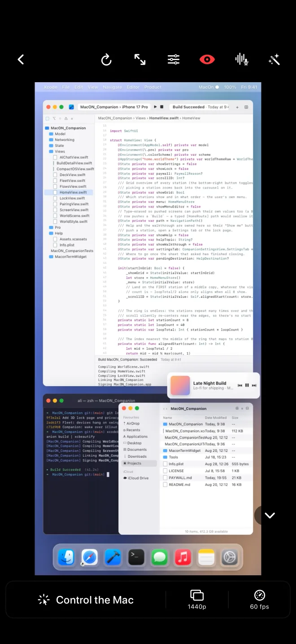Open Messages from the Dock
The image size is (296, 644).
point(160,557)
